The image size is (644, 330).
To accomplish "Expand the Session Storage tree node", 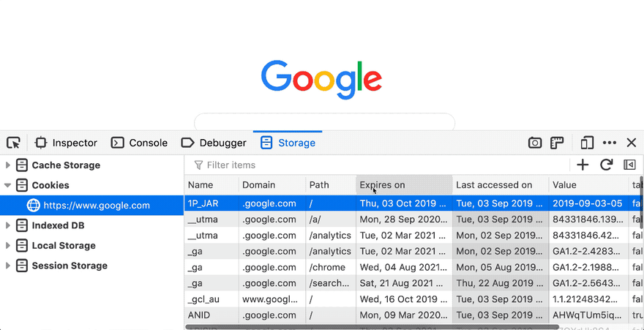I will pyautogui.click(x=7, y=266).
